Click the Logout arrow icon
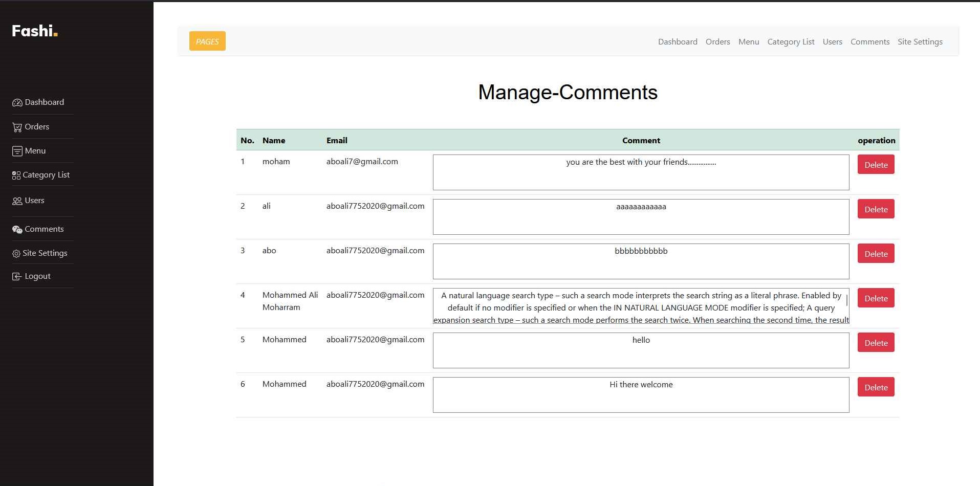980x486 pixels. pos(17,277)
